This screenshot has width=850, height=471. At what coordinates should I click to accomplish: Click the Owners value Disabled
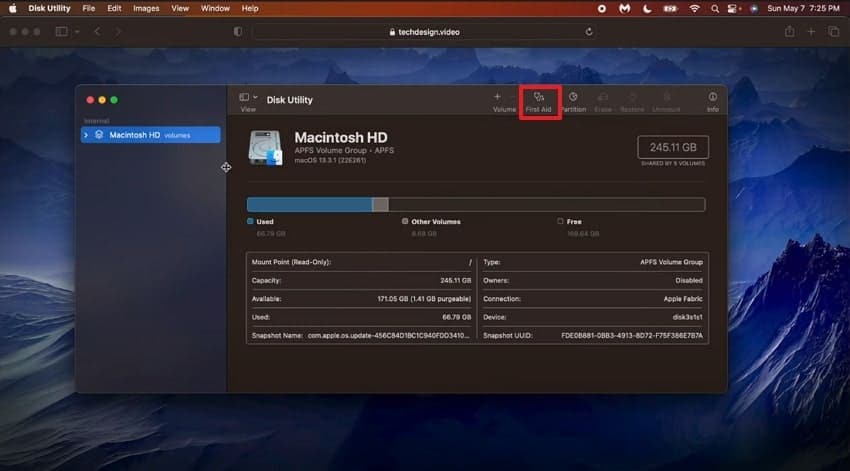[x=689, y=281]
